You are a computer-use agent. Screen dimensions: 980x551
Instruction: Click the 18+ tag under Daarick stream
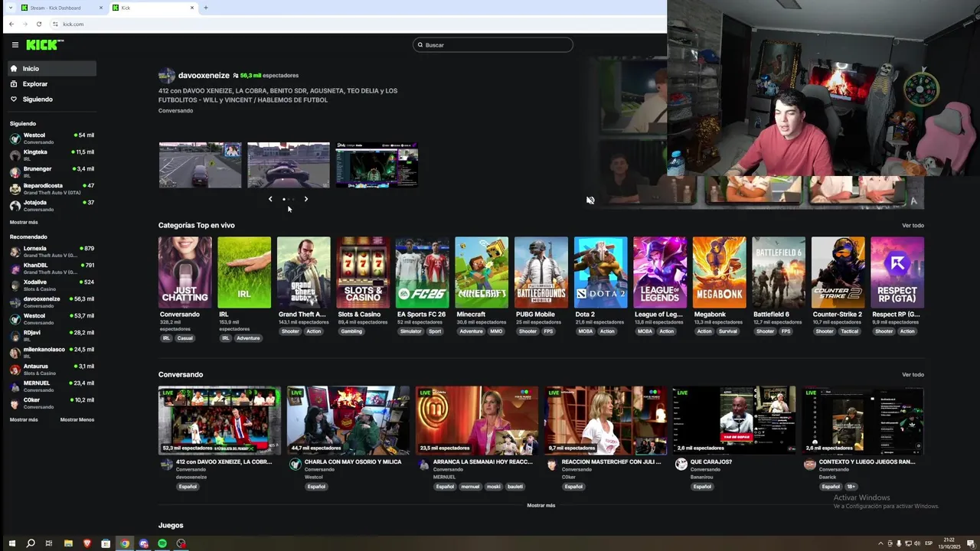pyautogui.click(x=851, y=487)
